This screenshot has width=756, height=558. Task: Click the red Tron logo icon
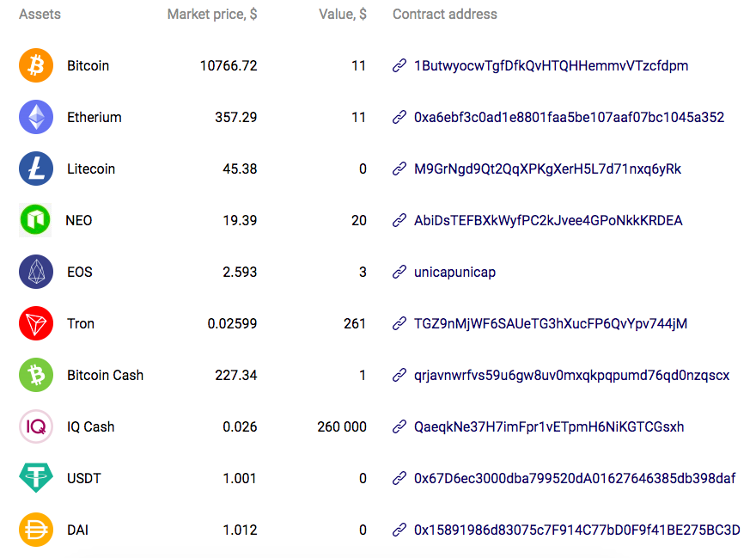tap(36, 323)
